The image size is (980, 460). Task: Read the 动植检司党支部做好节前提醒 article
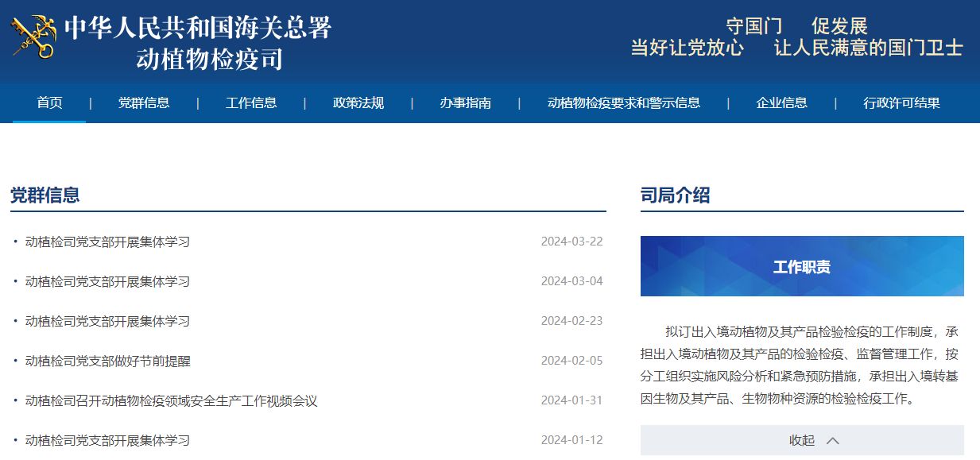click(108, 361)
